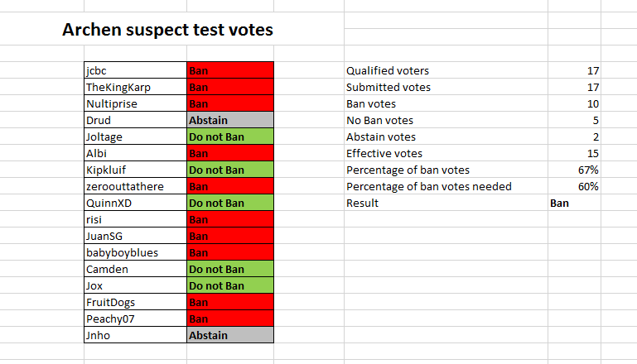Select TheKingKarp's red Ban vote cell
The height and width of the screenshot is (364, 637).
click(x=230, y=87)
